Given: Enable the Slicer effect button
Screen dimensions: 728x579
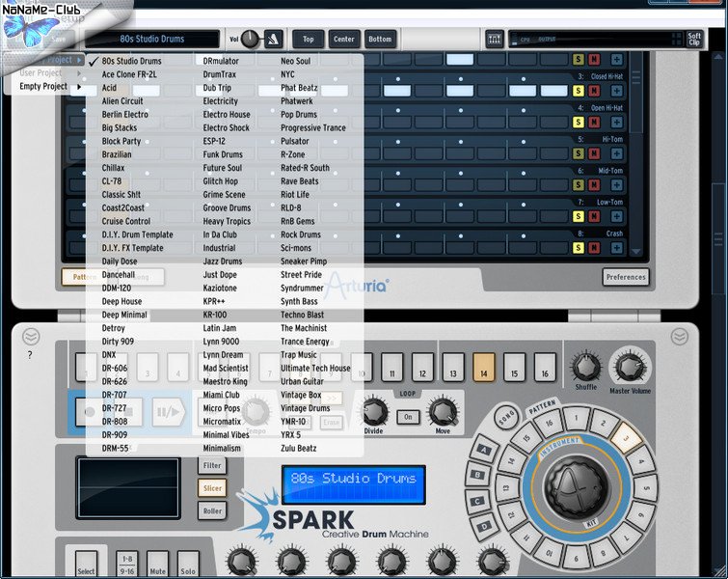Looking at the screenshot, I should (212, 488).
